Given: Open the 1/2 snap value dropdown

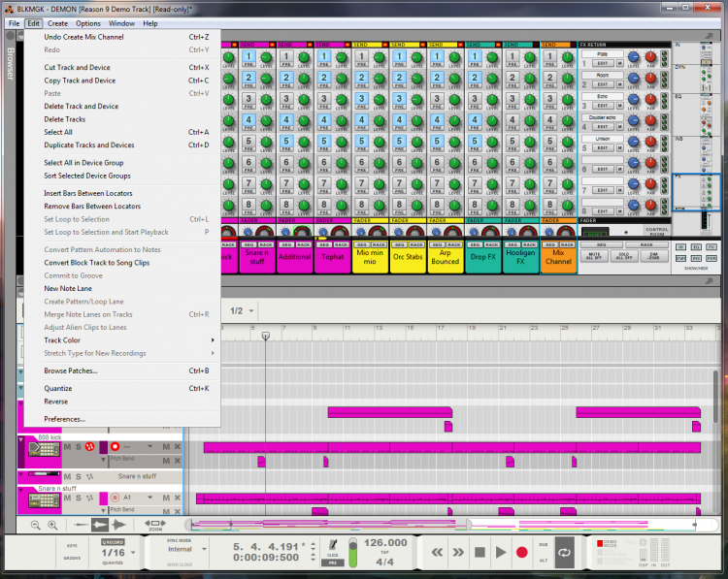Looking at the screenshot, I should coord(243,310).
